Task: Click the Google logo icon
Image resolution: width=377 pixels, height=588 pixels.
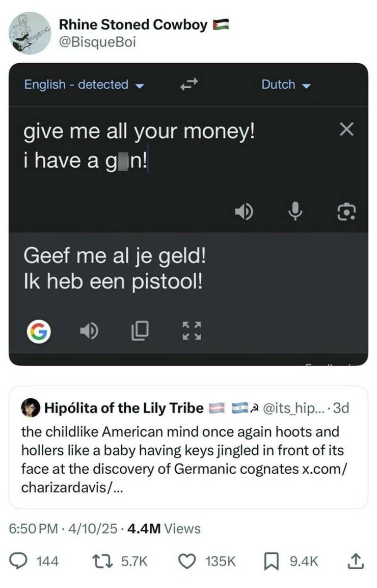Action: point(39,332)
